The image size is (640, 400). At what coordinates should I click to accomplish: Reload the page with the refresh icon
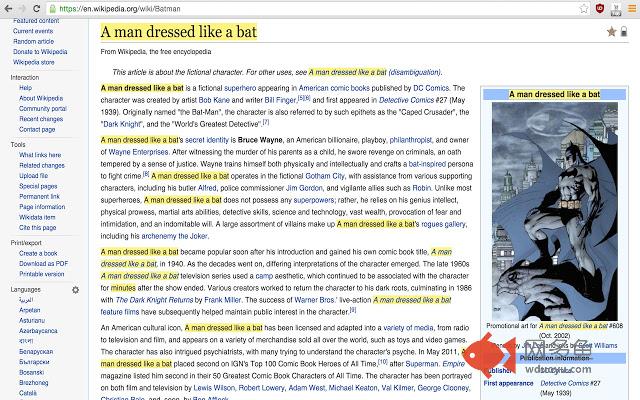[x=36, y=8]
